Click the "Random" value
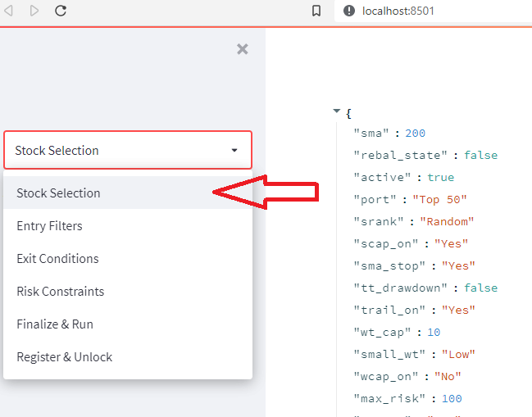 click(x=447, y=222)
